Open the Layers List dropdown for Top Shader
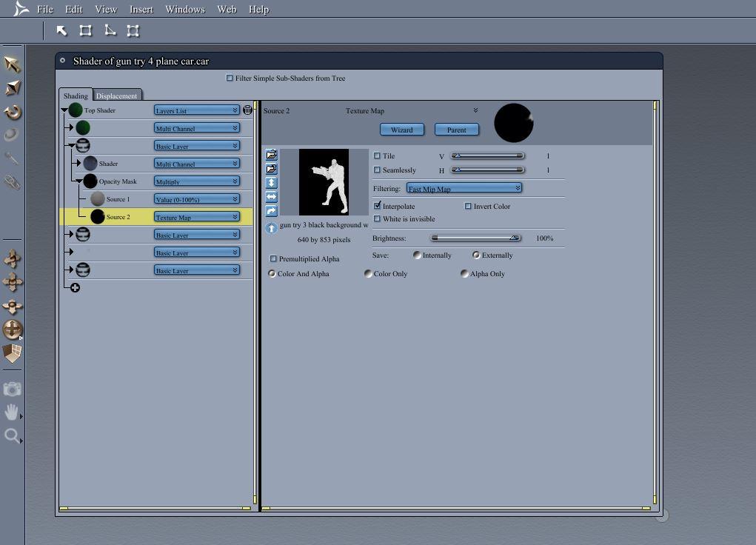Viewport: 756px width, 545px height. point(197,110)
